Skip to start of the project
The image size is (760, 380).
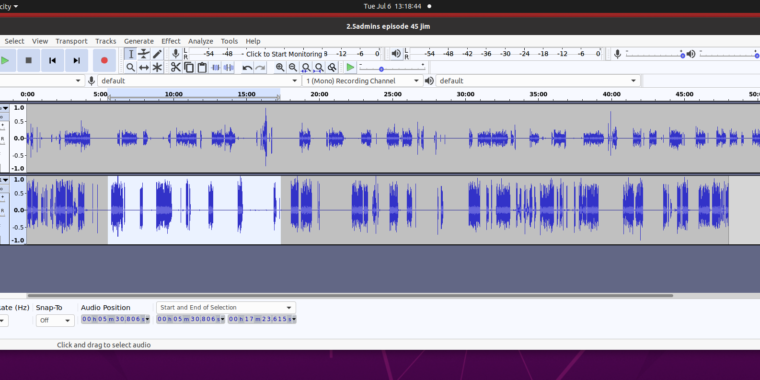(x=52, y=61)
